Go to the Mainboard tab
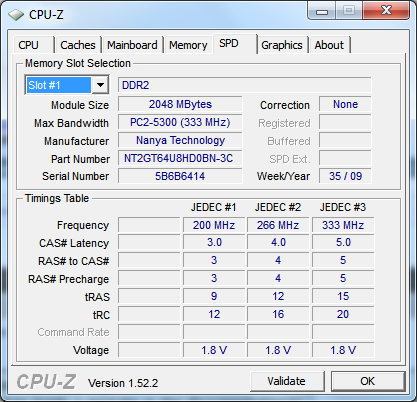The height and width of the screenshot is (402, 417). (132, 45)
